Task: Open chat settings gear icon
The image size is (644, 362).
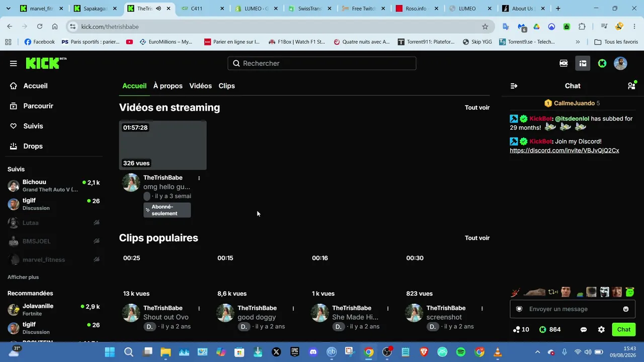Action: pos(601,330)
